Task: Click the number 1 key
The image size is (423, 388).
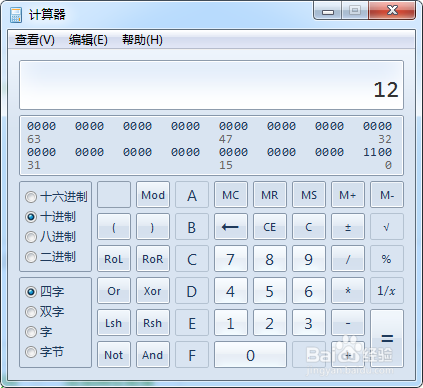Action: point(231,323)
